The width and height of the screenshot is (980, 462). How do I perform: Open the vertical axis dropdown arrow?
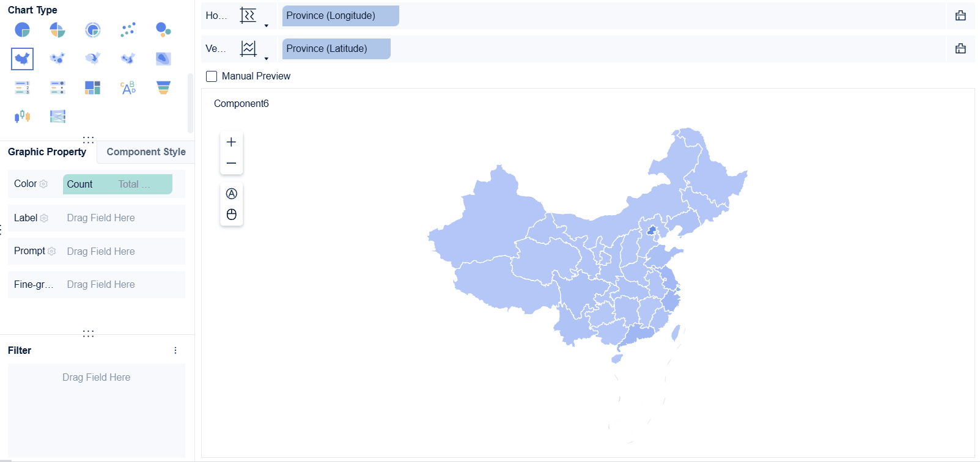(266, 59)
